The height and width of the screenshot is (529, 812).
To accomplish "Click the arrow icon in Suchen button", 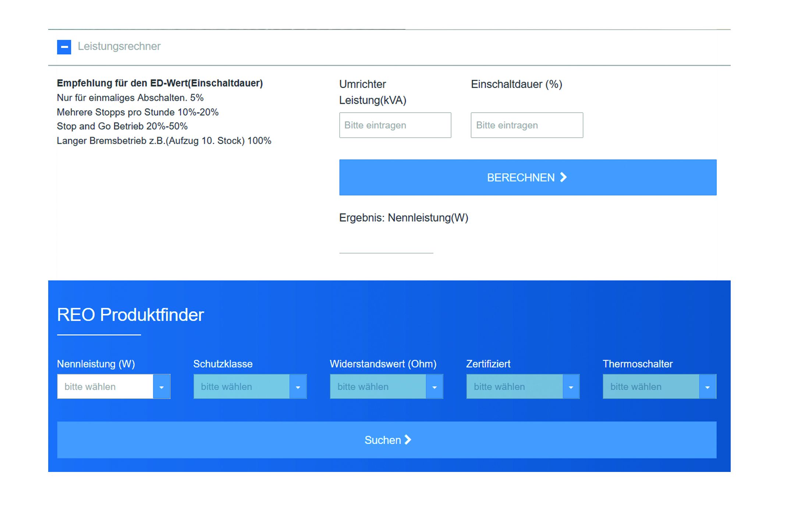I will click(x=407, y=440).
